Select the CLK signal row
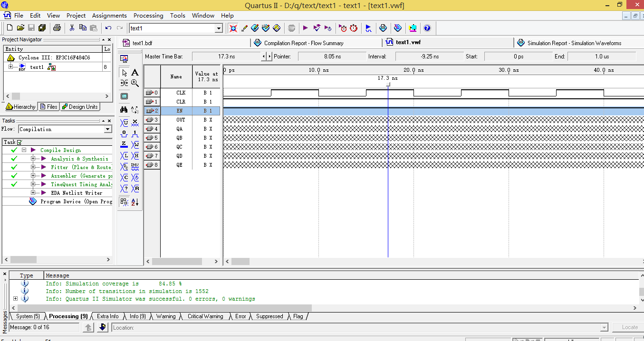 pos(182,93)
